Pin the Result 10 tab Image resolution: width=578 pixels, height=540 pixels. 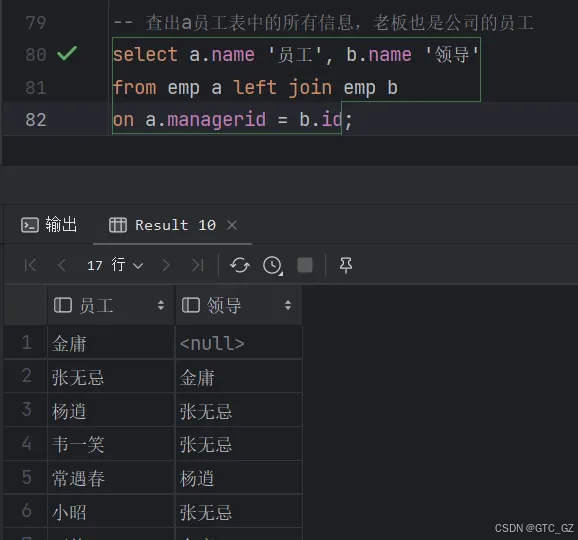coord(345,265)
